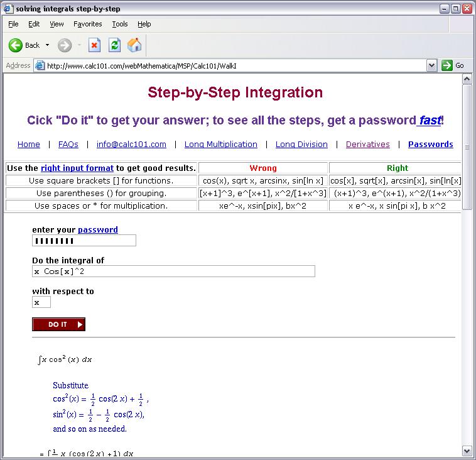Expand the address bar URL dropdown
The height and width of the screenshot is (460, 476).
coord(431,65)
